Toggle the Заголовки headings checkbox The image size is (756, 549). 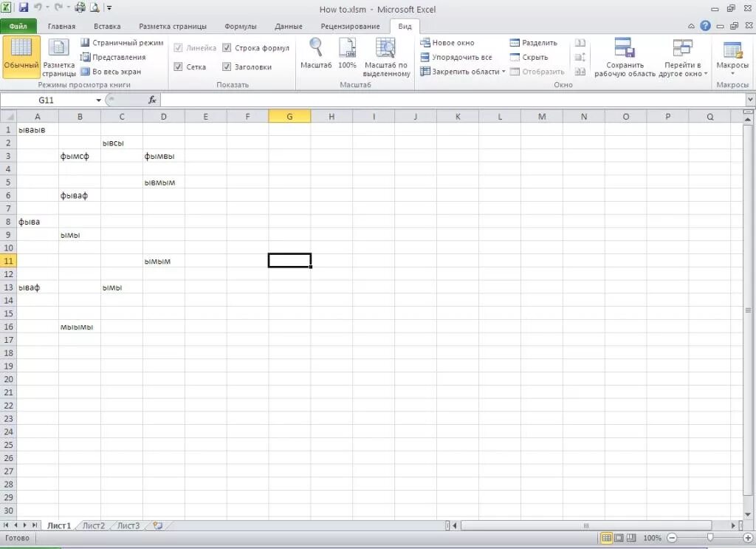(x=227, y=67)
